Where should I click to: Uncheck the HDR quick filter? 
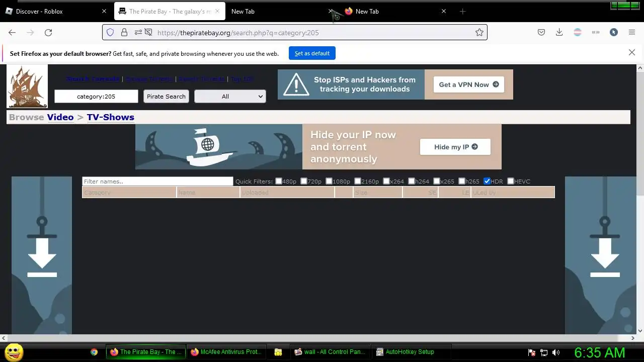[487, 181]
